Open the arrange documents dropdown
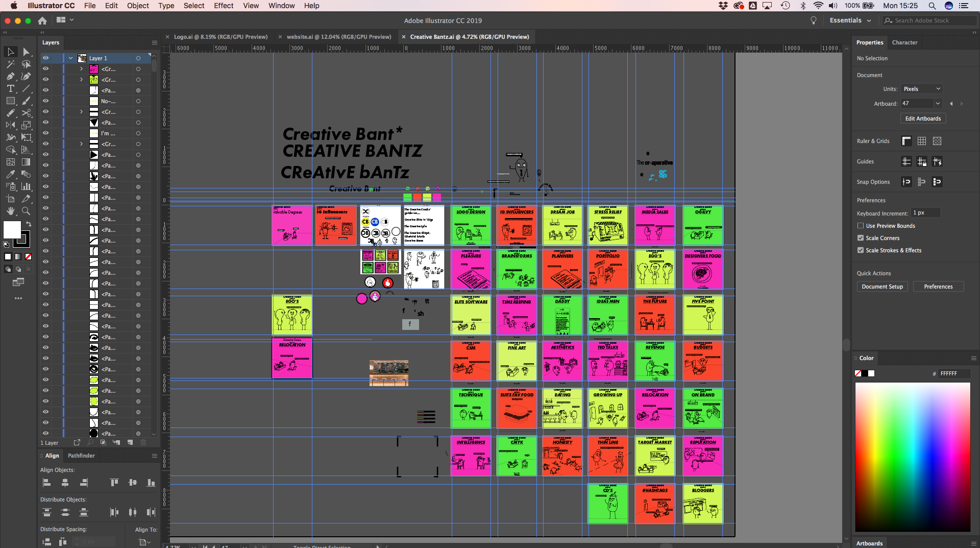Viewport: 980px width, 548px height. [x=65, y=20]
